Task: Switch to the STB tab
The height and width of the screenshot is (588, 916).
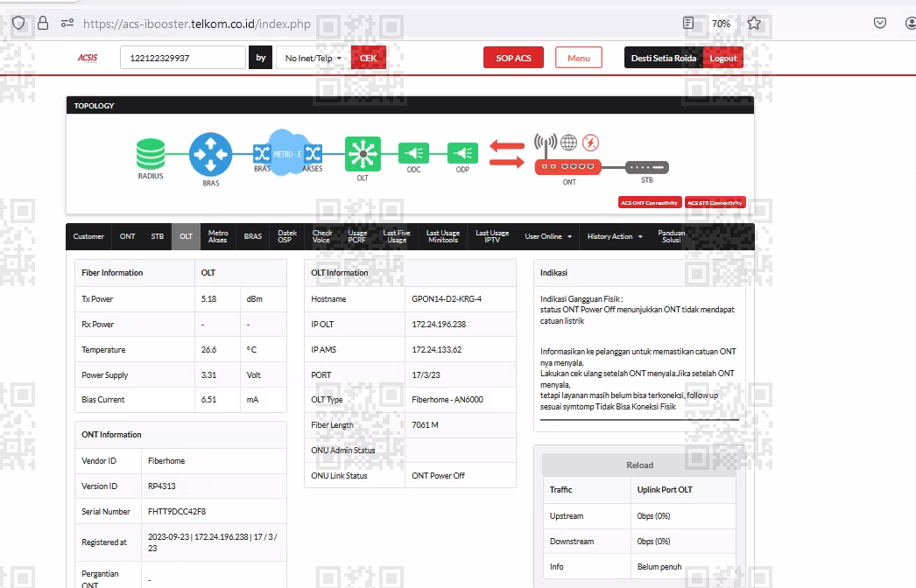Action: pyautogui.click(x=157, y=236)
